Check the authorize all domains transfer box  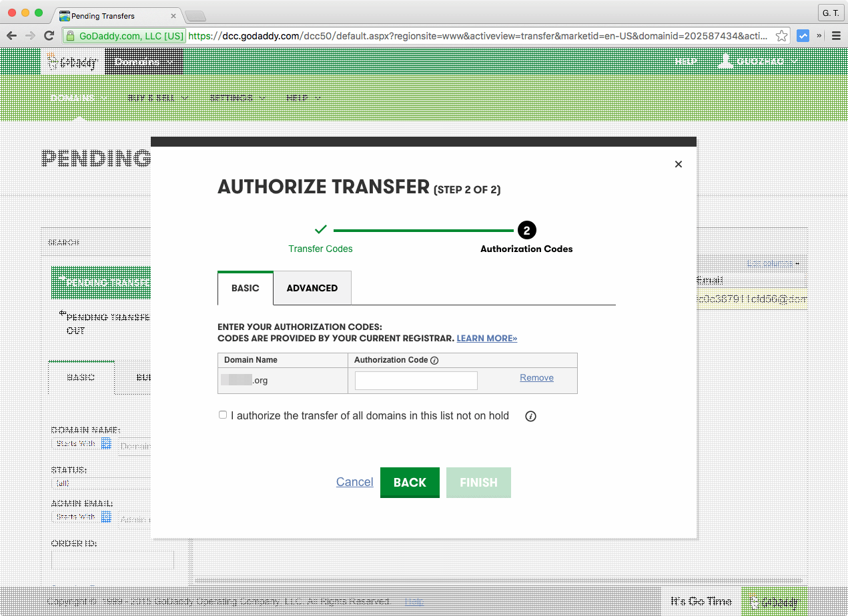click(223, 415)
